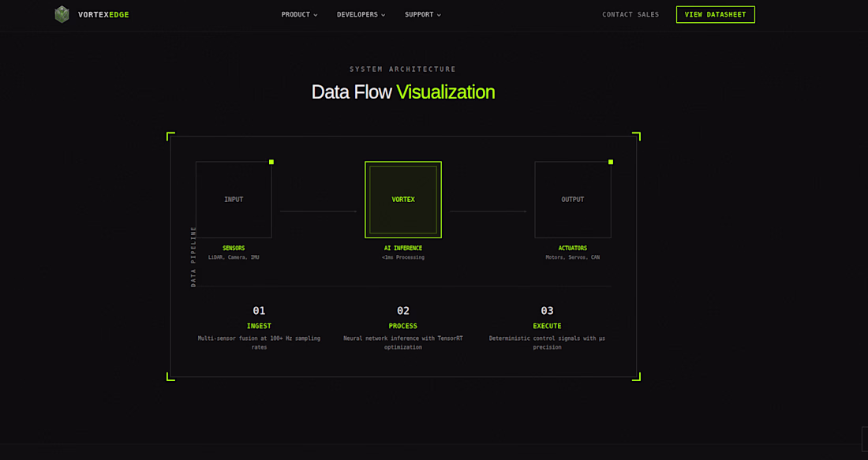The height and width of the screenshot is (460, 868).
Task: Follow the CONTACT SALES link
Action: pyautogui.click(x=630, y=15)
